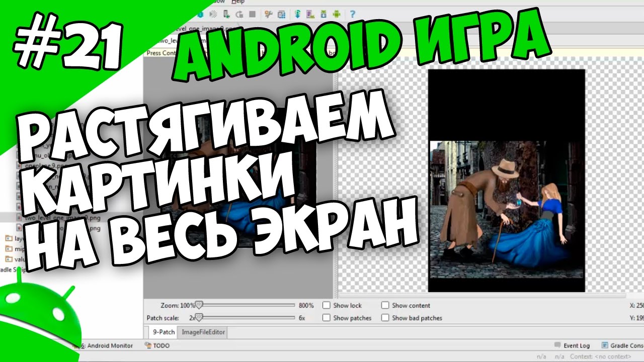Click the Gradle sync arrow icon
The image size is (644, 362).
click(297, 14)
